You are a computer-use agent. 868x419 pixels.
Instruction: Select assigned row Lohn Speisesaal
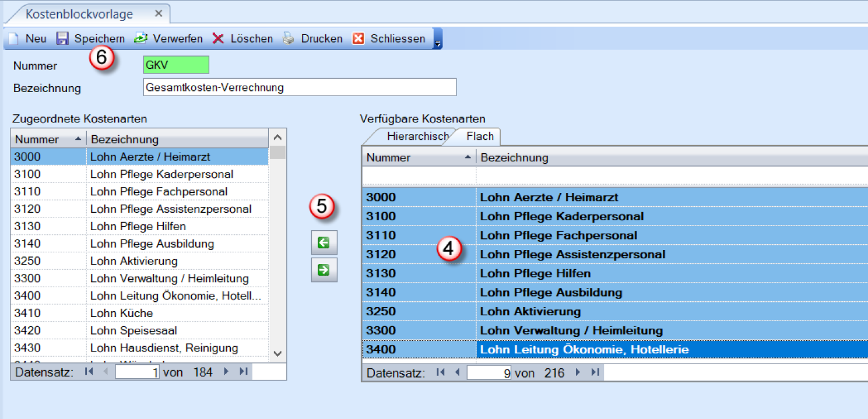tap(140, 330)
